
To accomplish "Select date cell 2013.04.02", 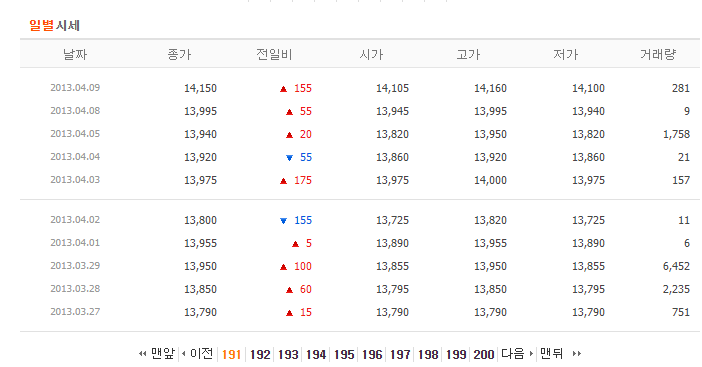I will pyautogui.click(x=75, y=220).
